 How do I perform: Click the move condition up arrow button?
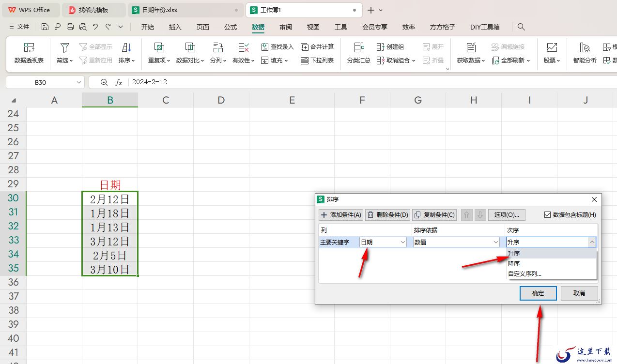tap(467, 214)
